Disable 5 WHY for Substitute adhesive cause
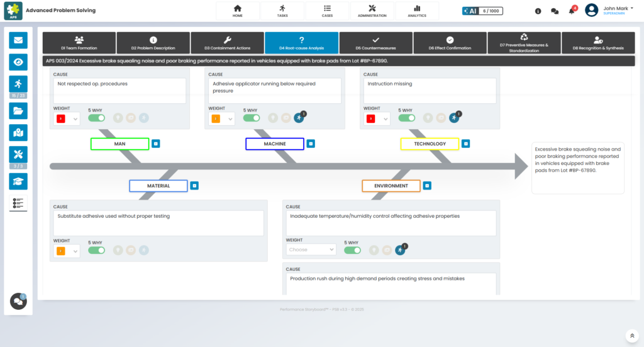The height and width of the screenshot is (347, 644). pyautogui.click(x=96, y=250)
